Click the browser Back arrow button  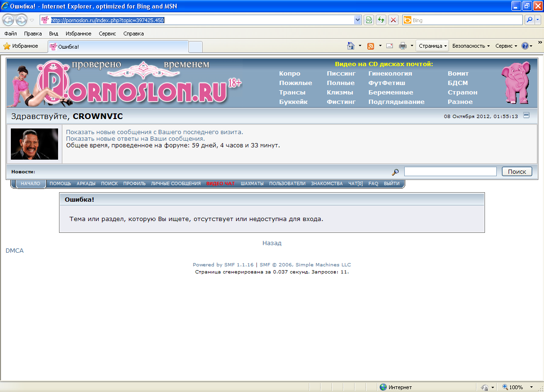(x=8, y=20)
